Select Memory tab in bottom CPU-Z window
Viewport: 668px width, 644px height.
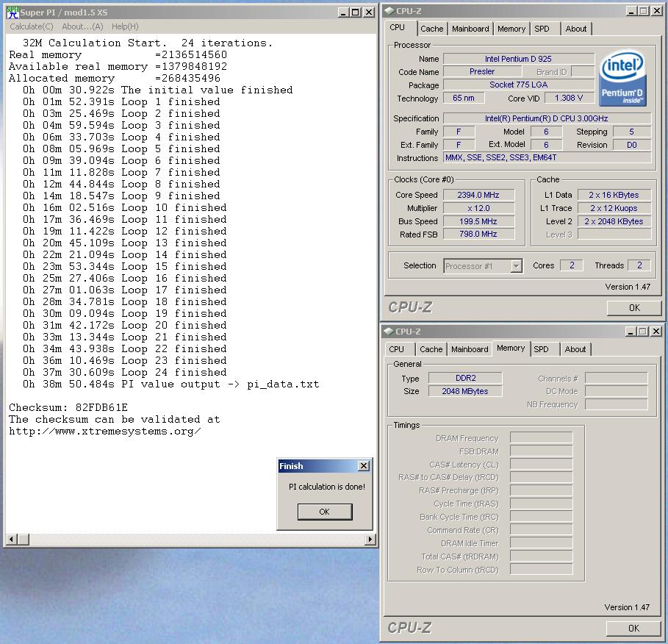tap(511, 348)
